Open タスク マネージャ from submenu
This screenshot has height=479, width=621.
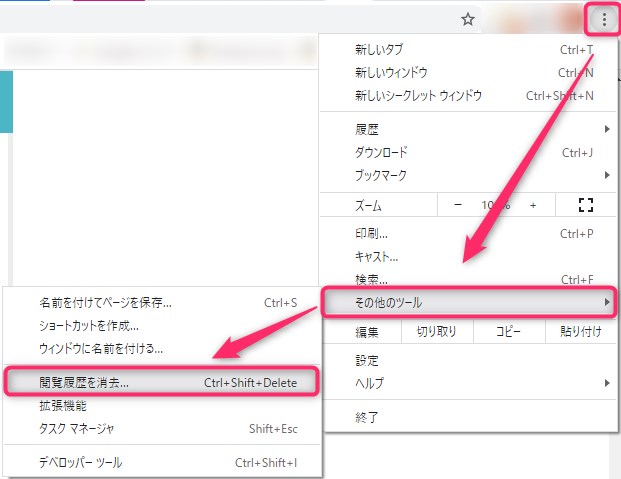pos(162,429)
